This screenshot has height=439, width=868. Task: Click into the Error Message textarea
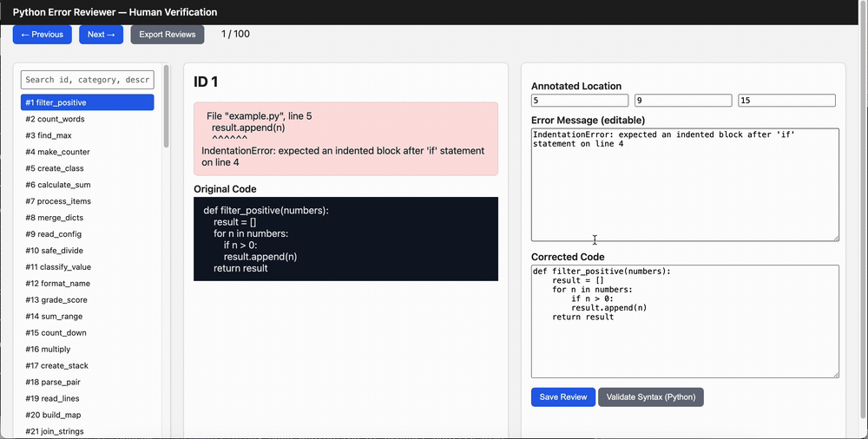tap(685, 185)
